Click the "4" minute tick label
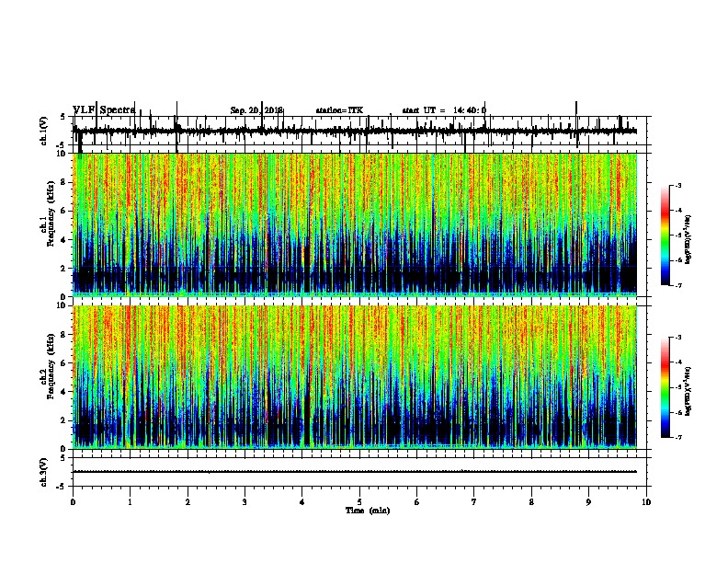 point(302,502)
